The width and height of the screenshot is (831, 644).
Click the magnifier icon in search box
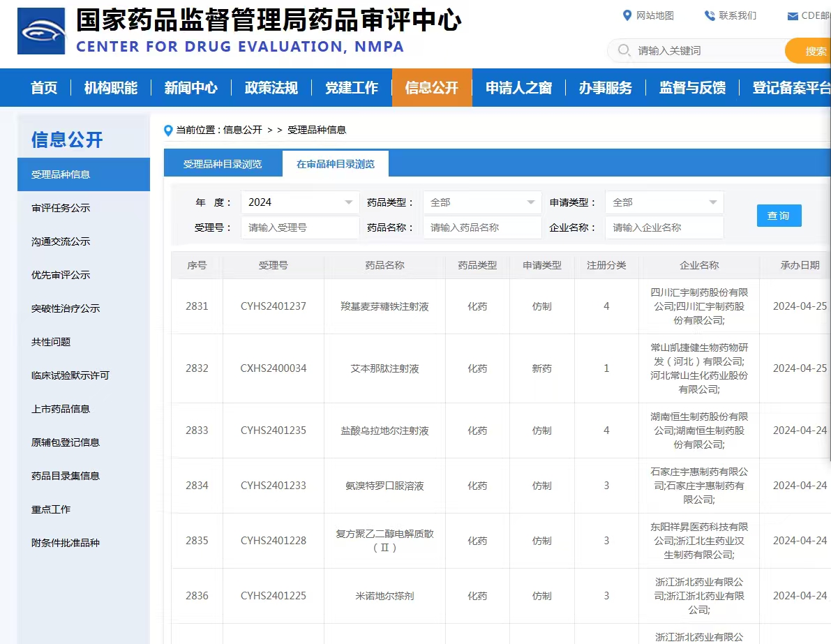pyautogui.click(x=623, y=51)
